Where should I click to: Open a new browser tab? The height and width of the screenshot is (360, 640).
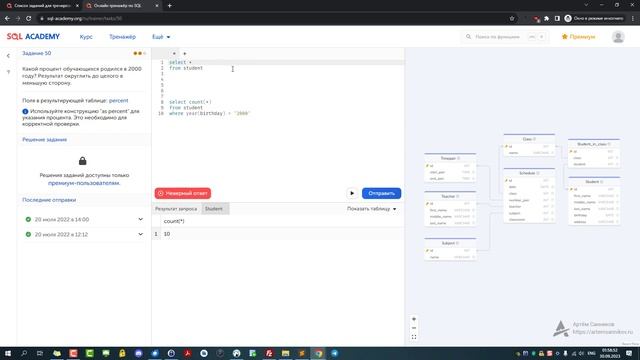click(169, 6)
